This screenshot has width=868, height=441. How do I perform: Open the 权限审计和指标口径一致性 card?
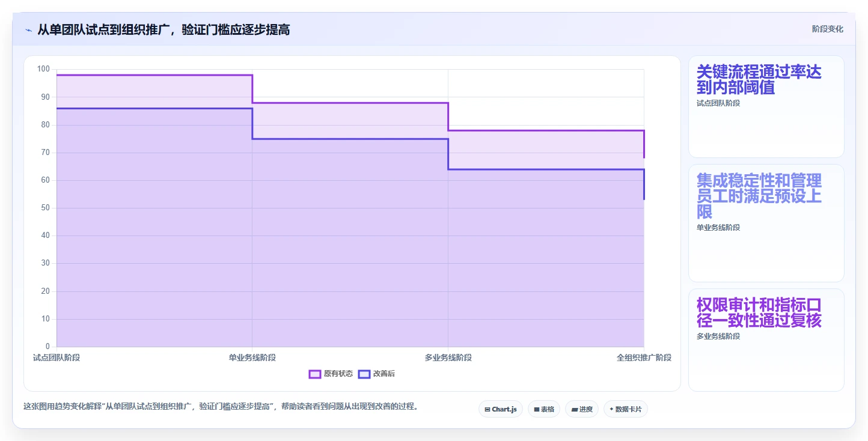click(766, 340)
